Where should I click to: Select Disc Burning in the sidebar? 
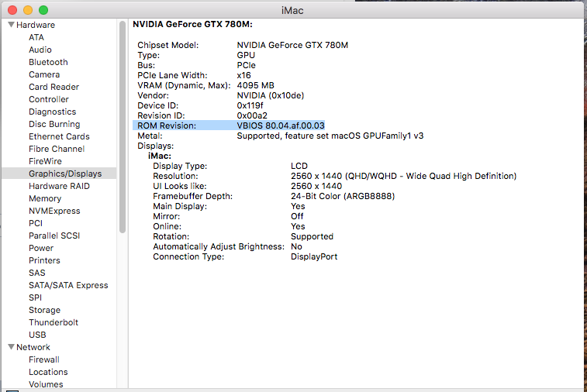coord(54,124)
